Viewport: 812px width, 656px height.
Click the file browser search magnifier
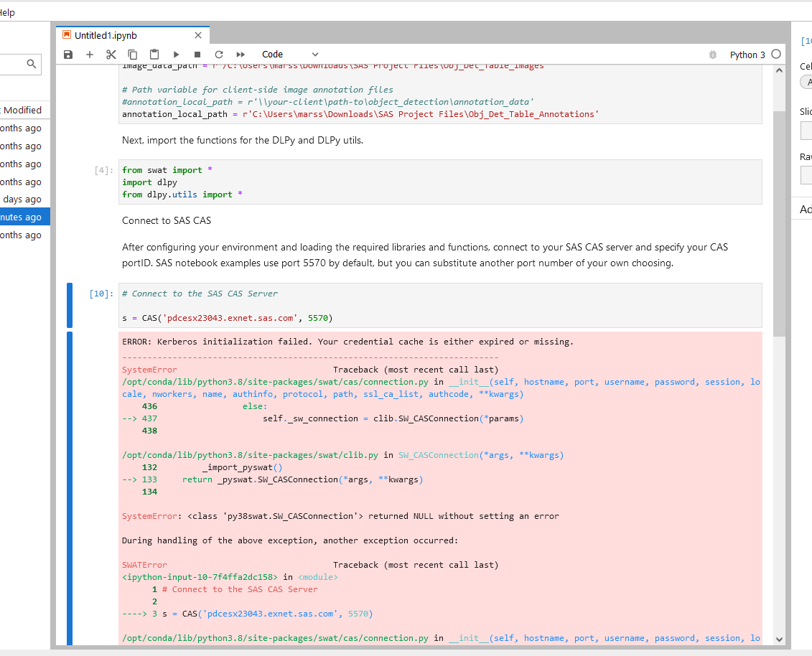point(32,65)
